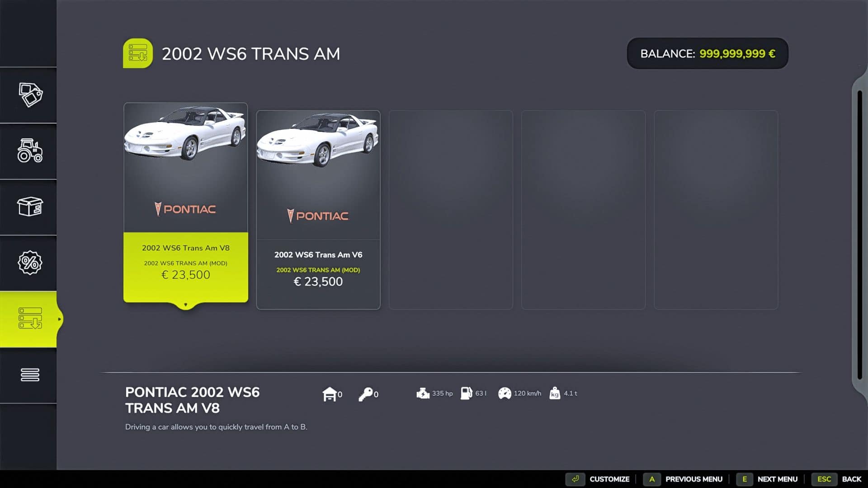Click the BACK button
Screen dimensions: 868x488
tap(852, 479)
